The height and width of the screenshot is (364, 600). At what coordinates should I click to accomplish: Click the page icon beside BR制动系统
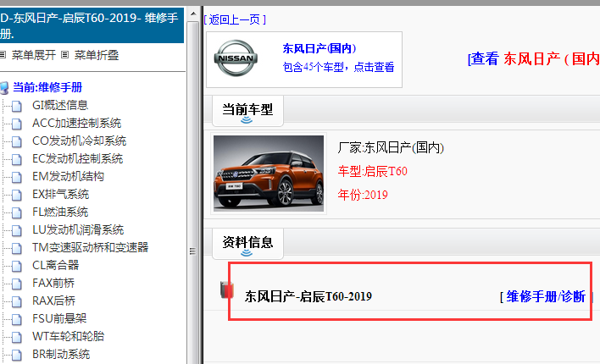16,355
